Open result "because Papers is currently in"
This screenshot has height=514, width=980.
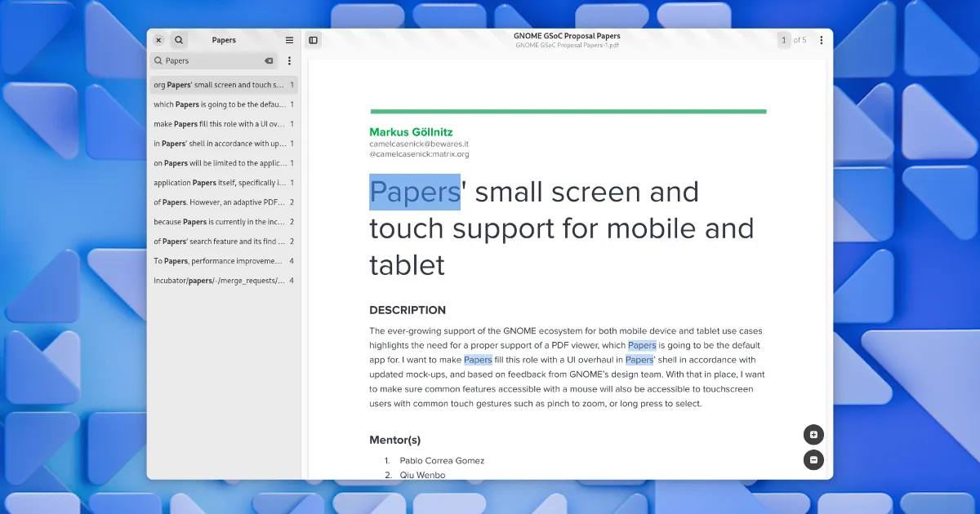220,222
